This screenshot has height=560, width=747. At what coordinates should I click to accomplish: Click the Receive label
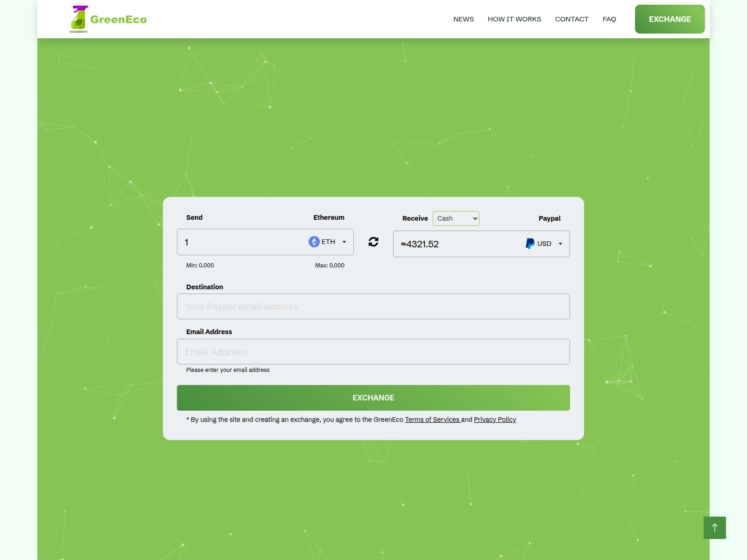click(415, 218)
